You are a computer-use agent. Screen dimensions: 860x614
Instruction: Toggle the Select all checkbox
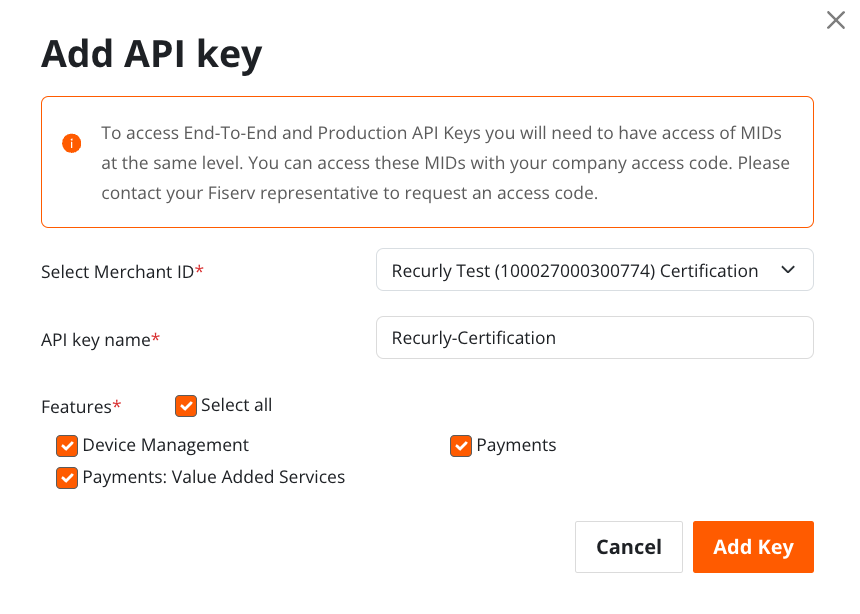[186, 406]
